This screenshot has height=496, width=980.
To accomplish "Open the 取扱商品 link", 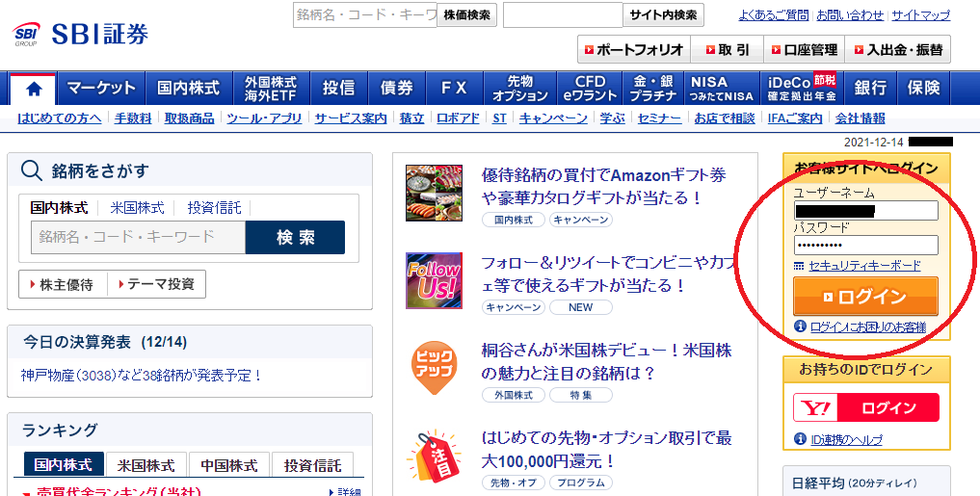I will coord(190,118).
